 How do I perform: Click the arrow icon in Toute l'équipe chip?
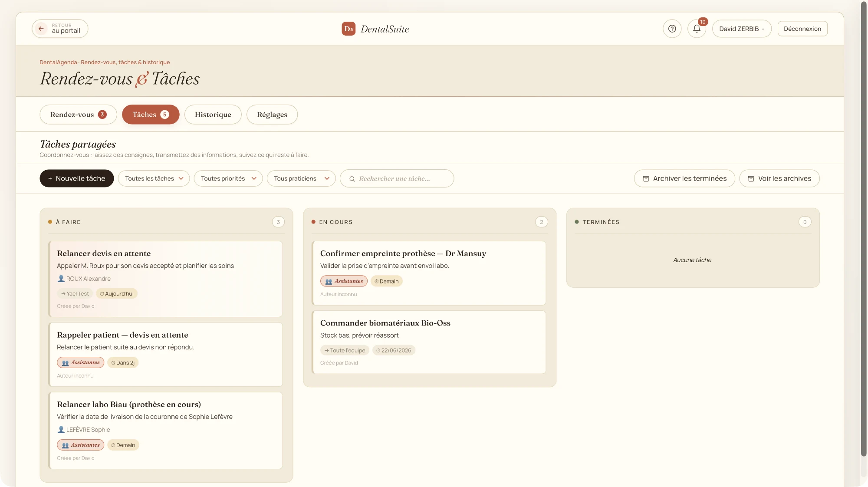327,350
